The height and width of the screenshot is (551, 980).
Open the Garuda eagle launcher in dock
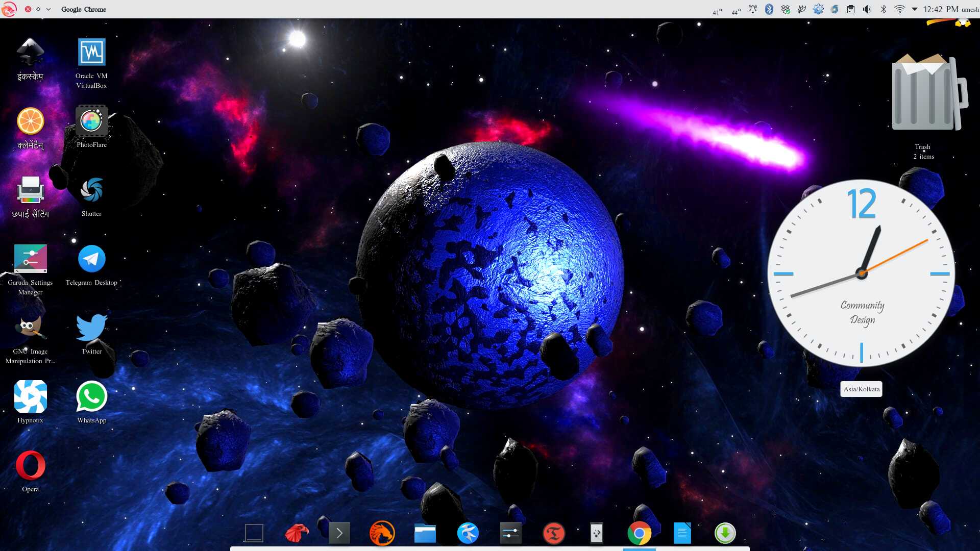[297, 534]
